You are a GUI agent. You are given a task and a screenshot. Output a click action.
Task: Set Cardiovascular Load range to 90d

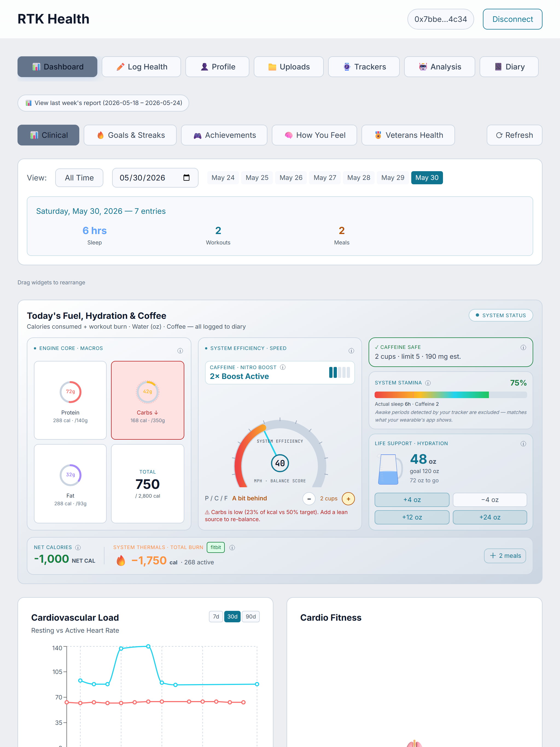[x=251, y=617]
